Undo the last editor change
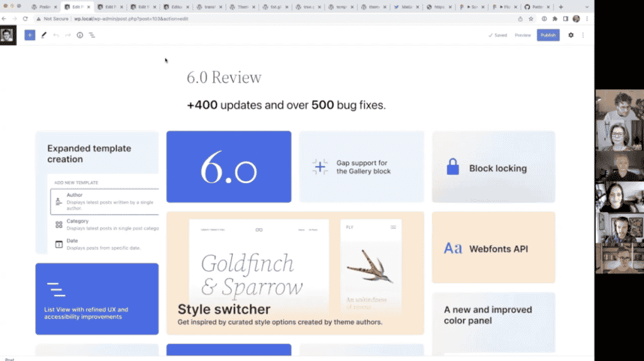Viewport: 644px width, 361px height. point(56,35)
